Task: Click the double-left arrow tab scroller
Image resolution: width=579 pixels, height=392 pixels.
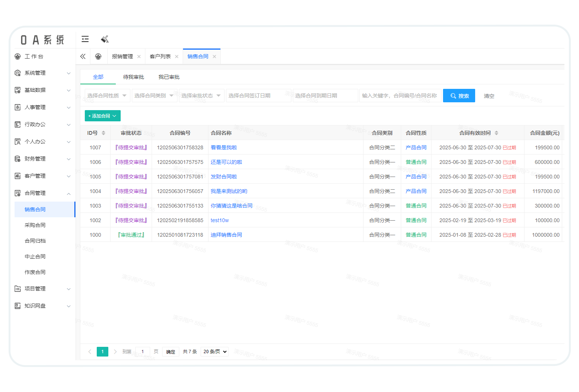Action: coord(83,56)
